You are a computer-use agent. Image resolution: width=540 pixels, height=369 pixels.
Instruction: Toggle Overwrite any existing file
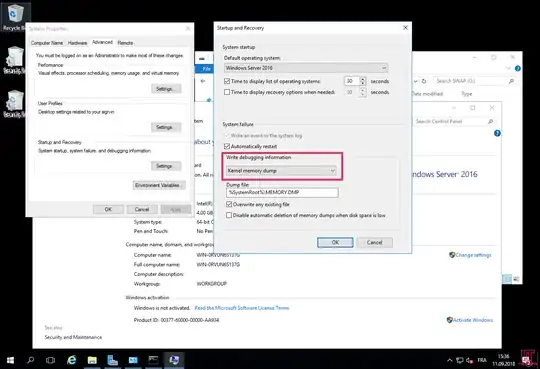point(229,204)
